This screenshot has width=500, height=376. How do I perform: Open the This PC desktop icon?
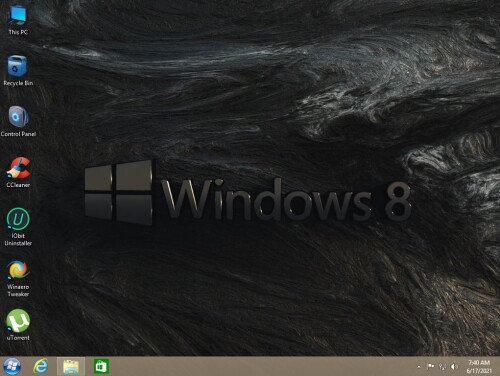tap(18, 20)
